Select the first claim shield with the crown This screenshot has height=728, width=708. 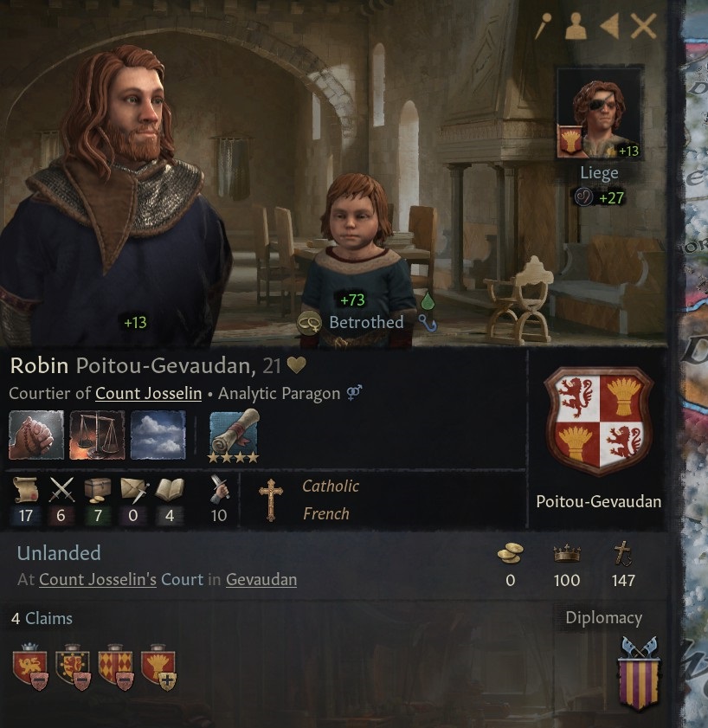[30, 667]
